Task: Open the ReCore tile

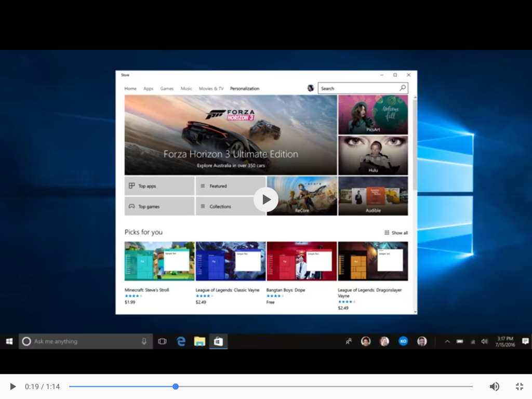Action: click(302, 196)
